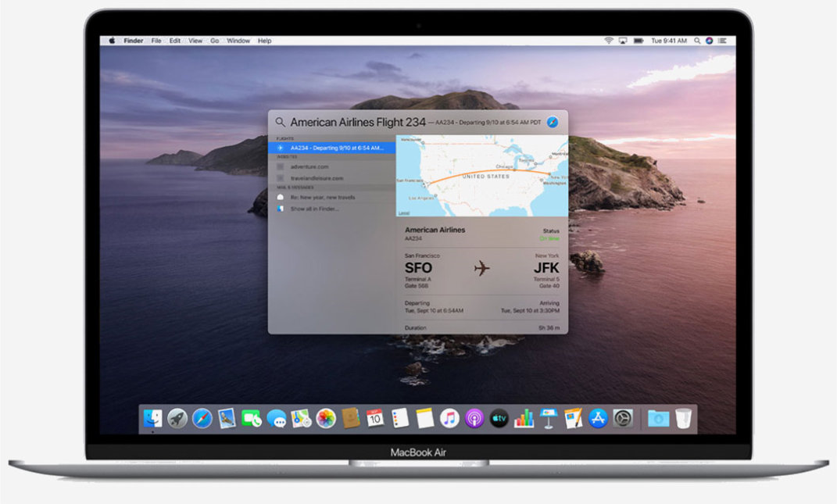This screenshot has width=837, height=504.
Task: Click the airplane icon between airports
Action: click(x=482, y=268)
